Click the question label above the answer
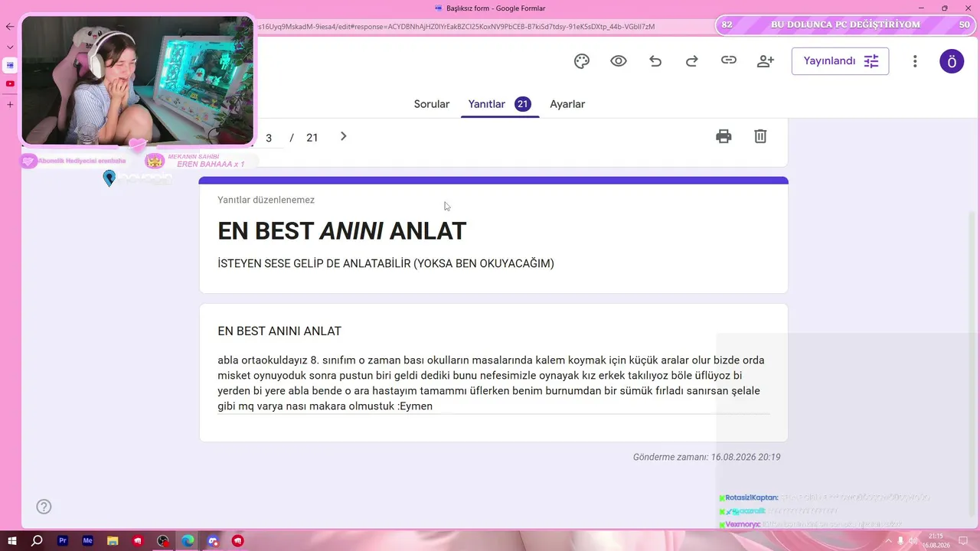This screenshot has width=980, height=551. [x=279, y=331]
